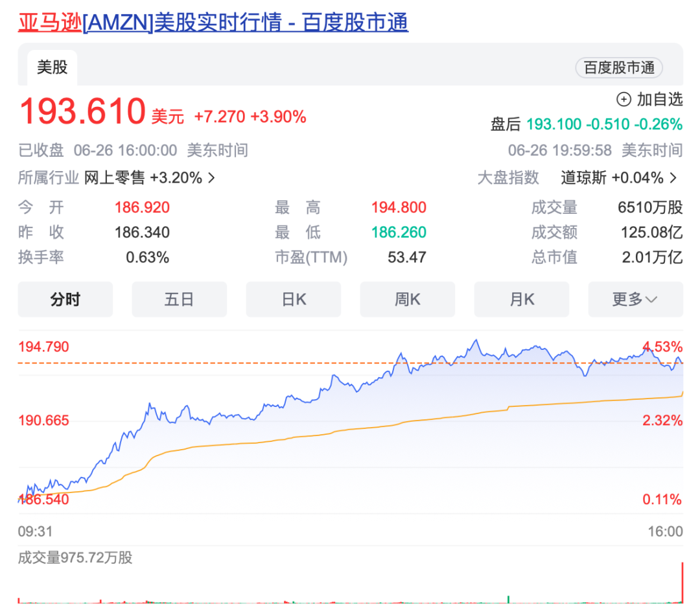Screen dimensions: 700x613
Task: Click the percent change +3.90%
Action: pos(278,117)
